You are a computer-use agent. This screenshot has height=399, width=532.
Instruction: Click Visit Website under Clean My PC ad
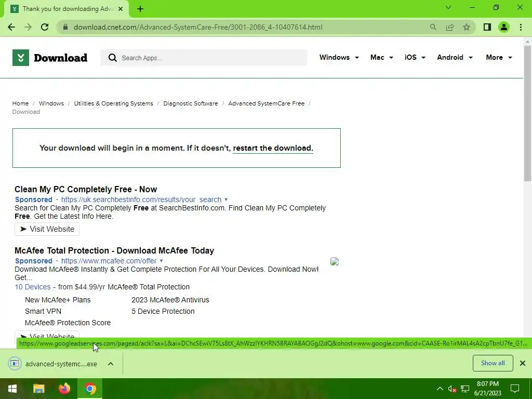point(47,229)
